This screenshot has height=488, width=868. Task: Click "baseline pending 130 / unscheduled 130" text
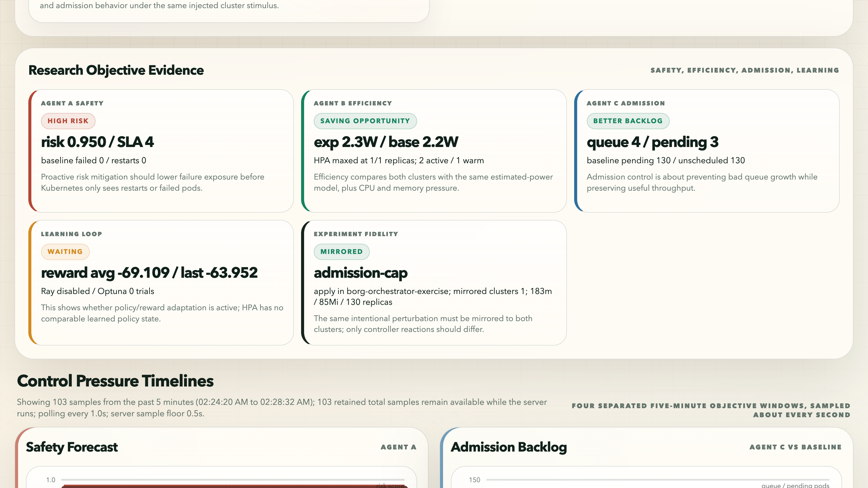point(666,160)
